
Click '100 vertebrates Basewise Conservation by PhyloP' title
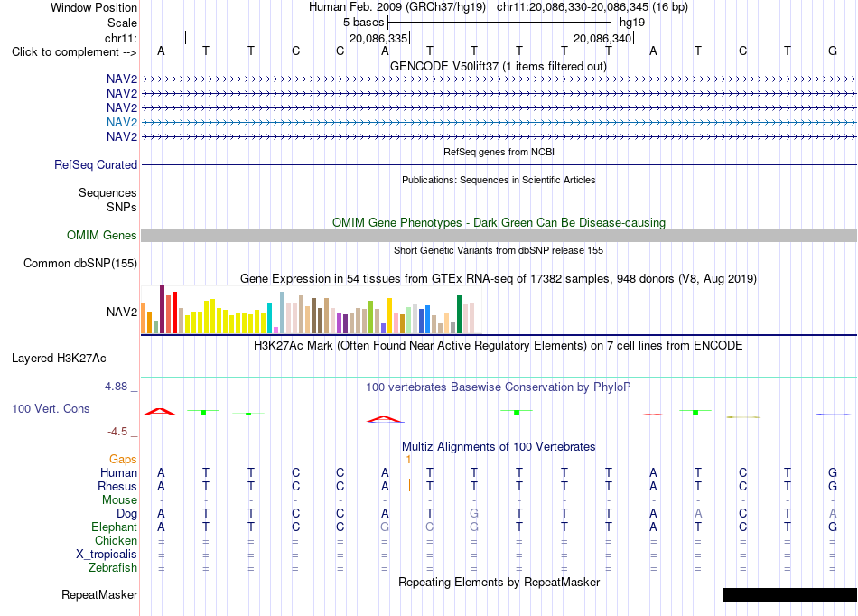499,387
